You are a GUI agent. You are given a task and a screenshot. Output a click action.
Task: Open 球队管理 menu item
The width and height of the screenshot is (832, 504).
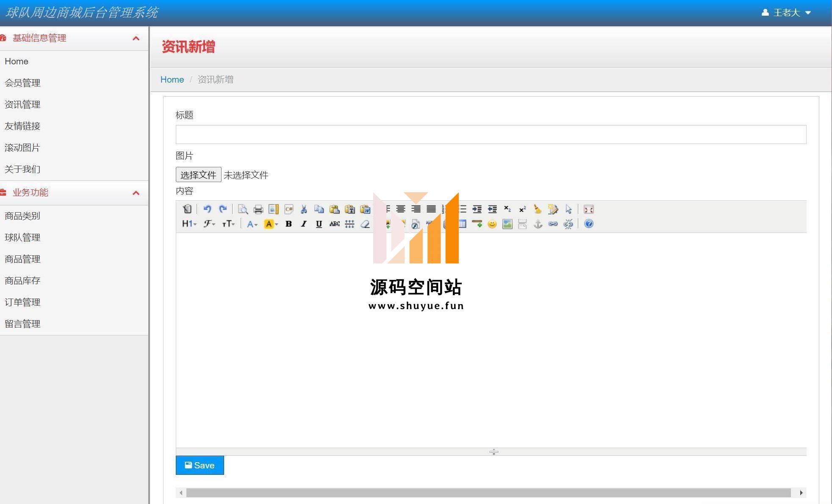pos(22,238)
